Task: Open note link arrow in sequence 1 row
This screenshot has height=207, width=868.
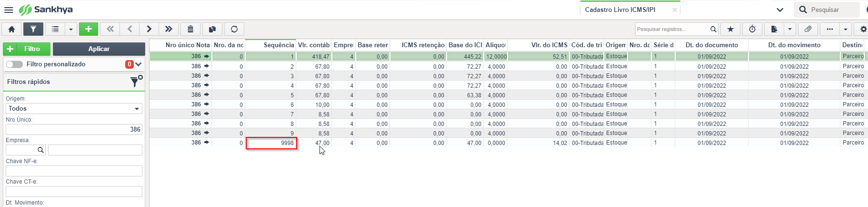Action: point(207,56)
